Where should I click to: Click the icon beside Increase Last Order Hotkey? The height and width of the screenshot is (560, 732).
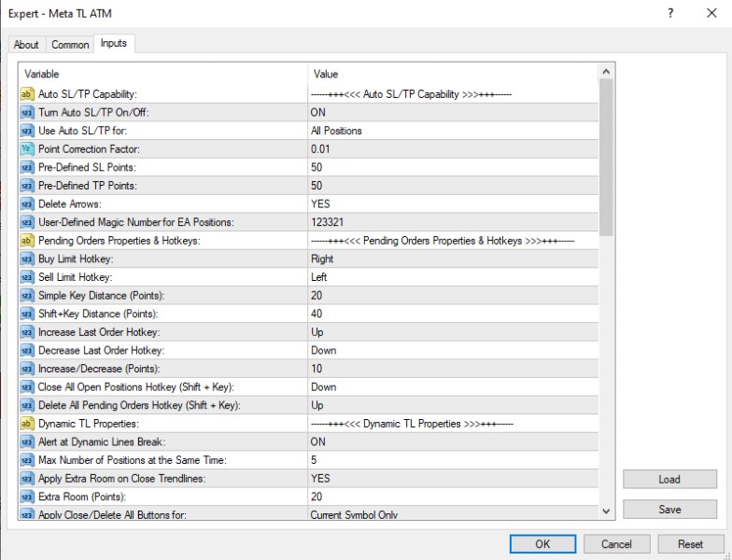click(x=26, y=332)
